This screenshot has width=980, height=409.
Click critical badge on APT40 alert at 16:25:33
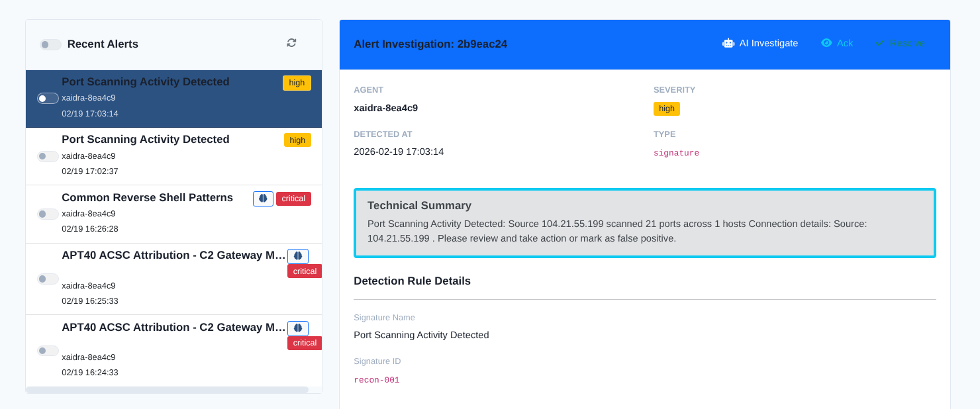305,271
